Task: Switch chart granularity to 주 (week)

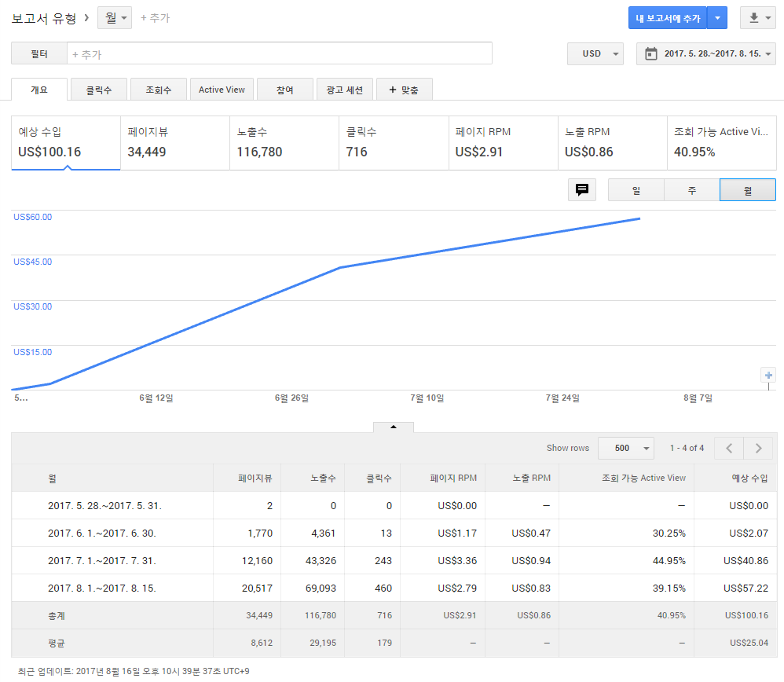Action: [x=691, y=190]
